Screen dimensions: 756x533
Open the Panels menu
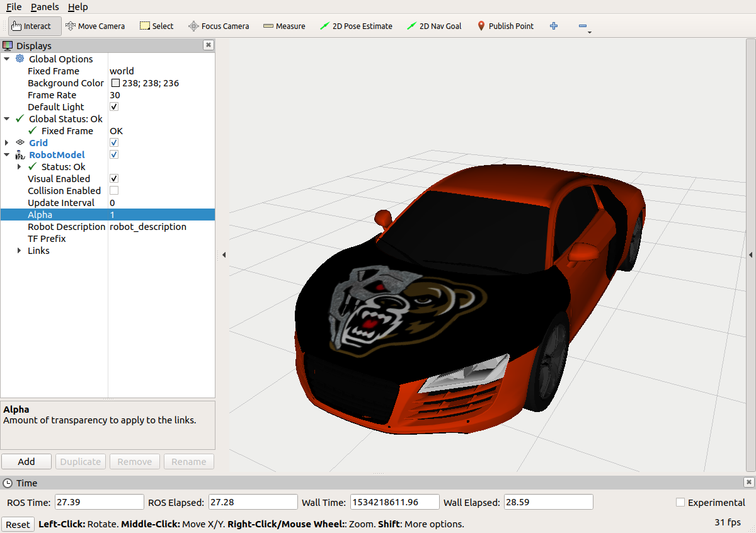pyautogui.click(x=45, y=7)
